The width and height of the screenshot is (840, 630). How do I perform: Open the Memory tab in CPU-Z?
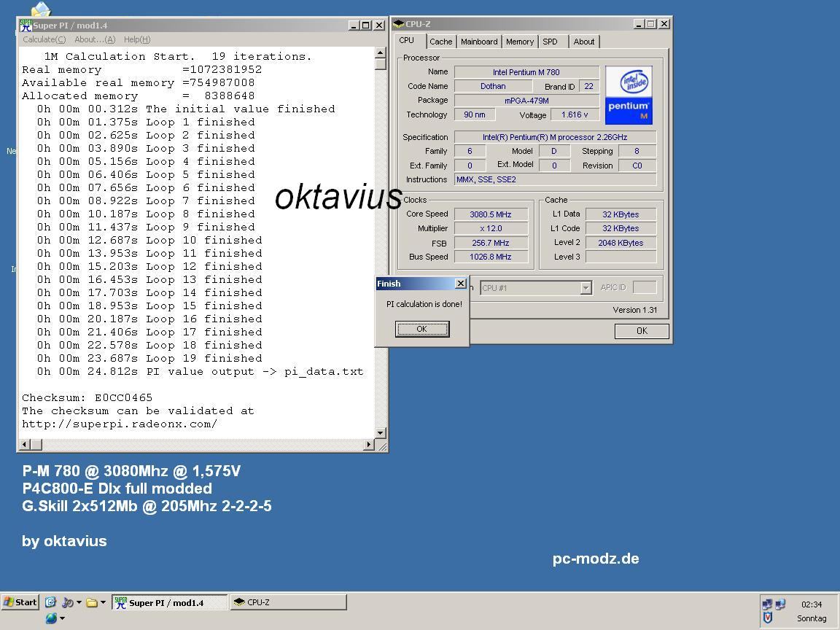(520, 42)
